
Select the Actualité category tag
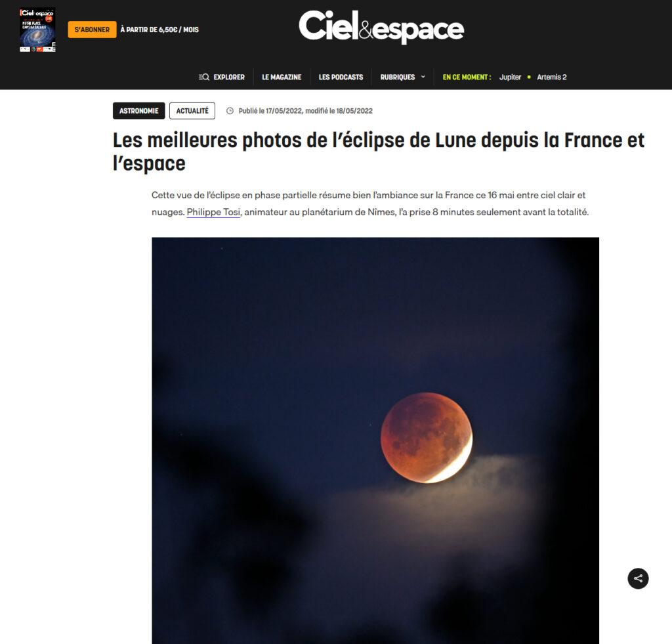click(192, 111)
